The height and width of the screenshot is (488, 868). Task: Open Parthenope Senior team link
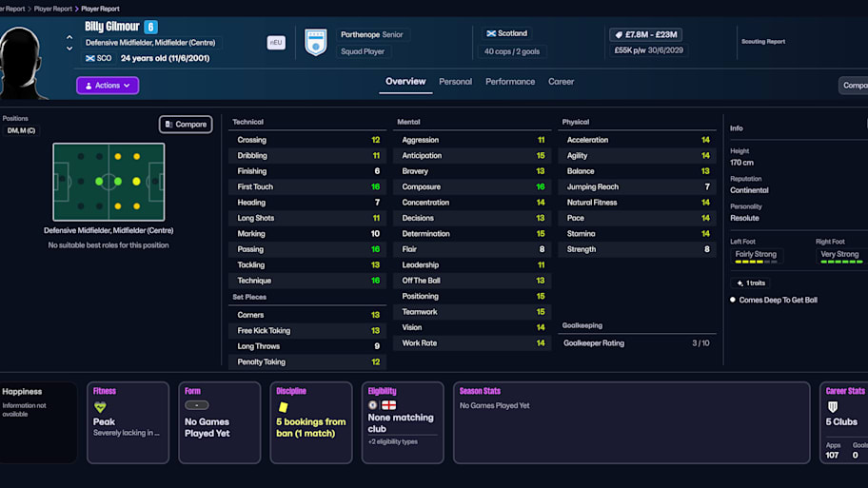[x=372, y=34]
